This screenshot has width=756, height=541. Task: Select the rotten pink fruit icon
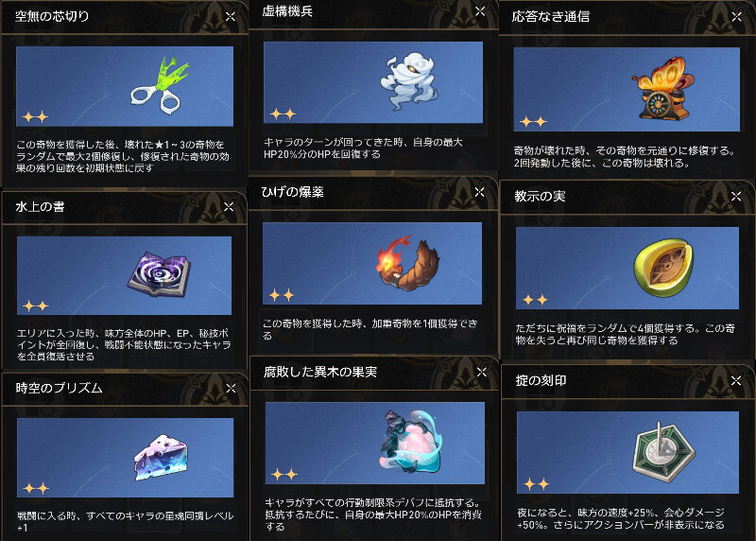click(x=411, y=441)
